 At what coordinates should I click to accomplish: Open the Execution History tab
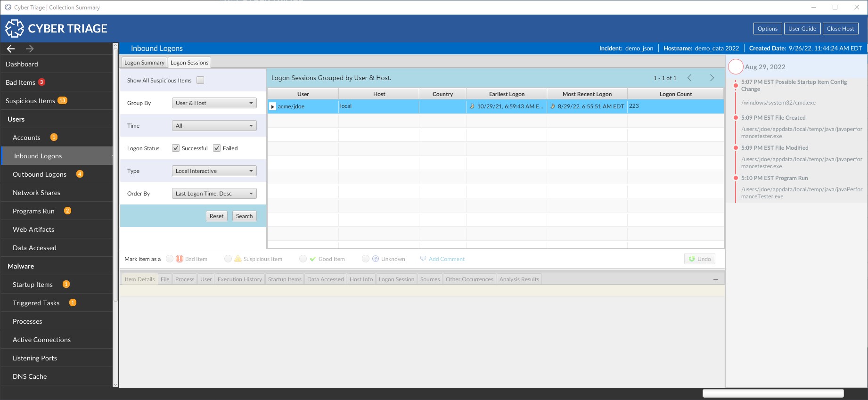pyautogui.click(x=240, y=279)
